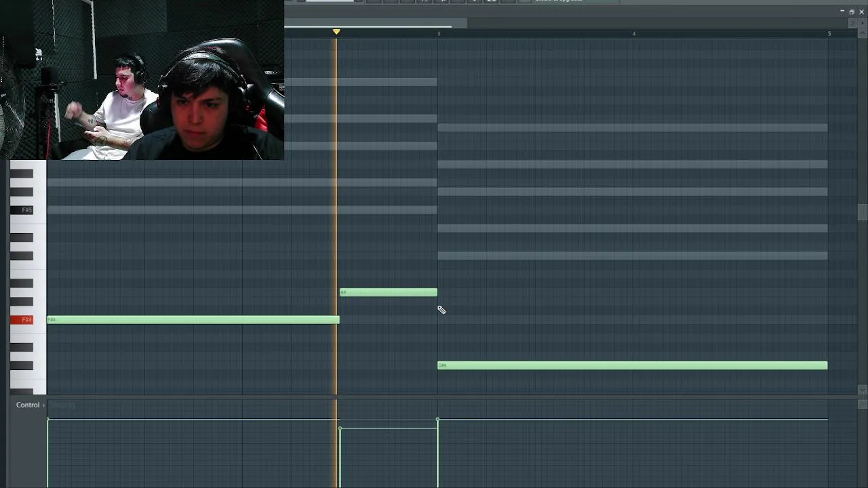The height and width of the screenshot is (488, 868).
Task: Click bar 5 on the timeline ruler
Action: (x=829, y=33)
